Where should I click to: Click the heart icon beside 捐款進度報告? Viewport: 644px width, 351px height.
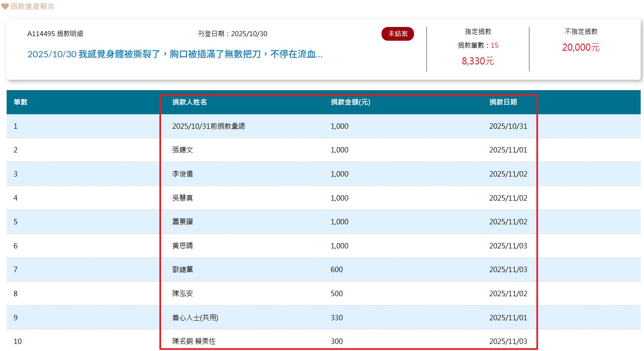[x=5, y=7]
